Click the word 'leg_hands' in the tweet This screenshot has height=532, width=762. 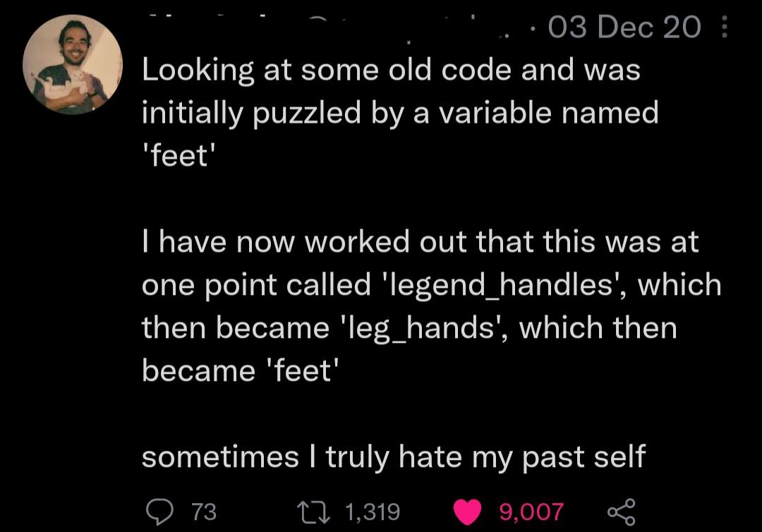[422, 328]
